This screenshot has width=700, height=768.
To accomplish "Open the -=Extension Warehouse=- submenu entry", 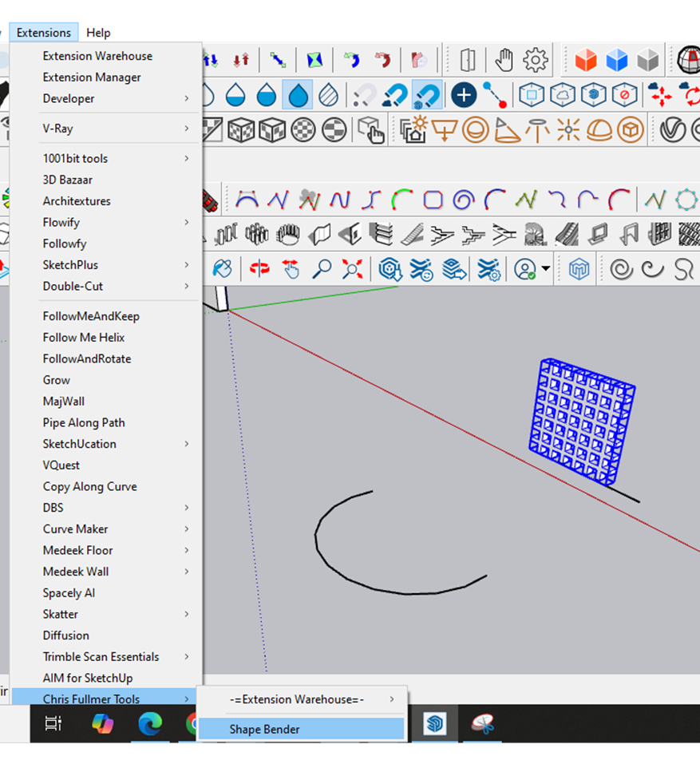I will tap(302, 699).
